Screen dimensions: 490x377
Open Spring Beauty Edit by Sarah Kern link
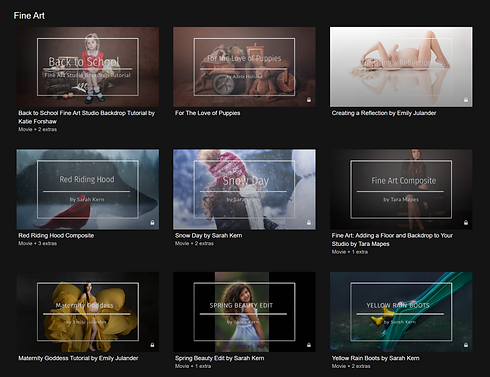tap(219, 358)
